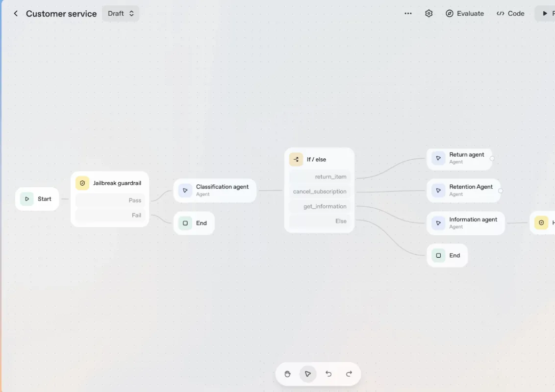Select the pointer selection tool
The height and width of the screenshot is (392, 555).
point(308,374)
